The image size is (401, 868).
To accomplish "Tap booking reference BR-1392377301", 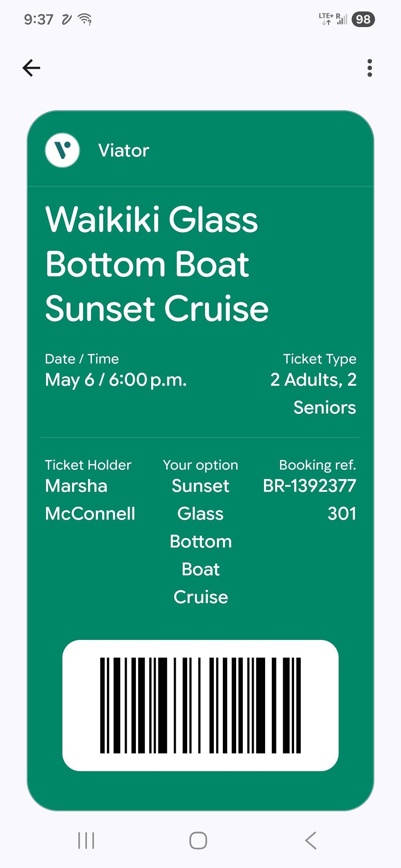I will [x=309, y=500].
